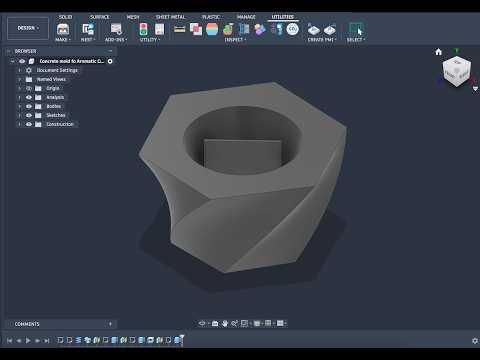
Task: Expand the Origin node
Action: point(19,88)
